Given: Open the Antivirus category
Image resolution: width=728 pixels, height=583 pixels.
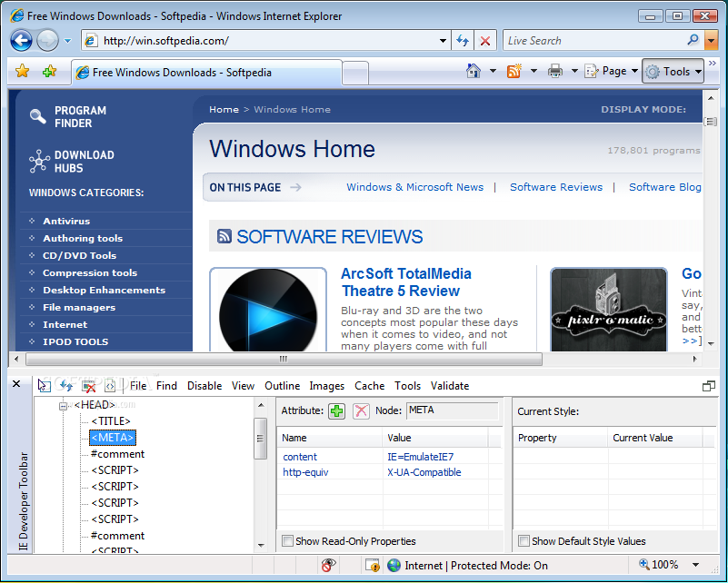Looking at the screenshot, I should pos(66,222).
